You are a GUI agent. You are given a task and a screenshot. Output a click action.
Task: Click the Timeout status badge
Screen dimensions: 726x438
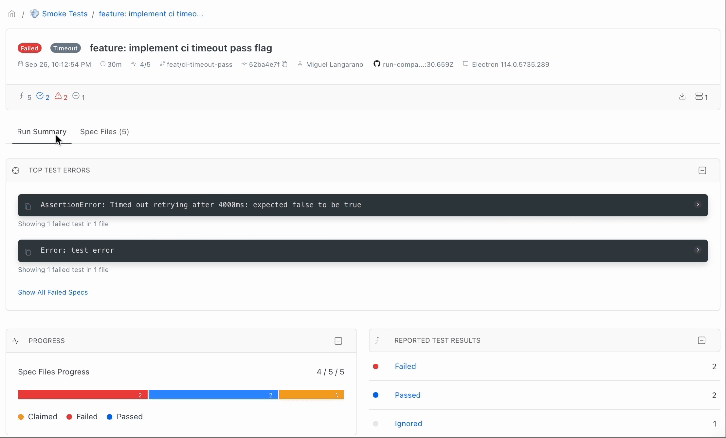pyautogui.click(x=65, y=48)
